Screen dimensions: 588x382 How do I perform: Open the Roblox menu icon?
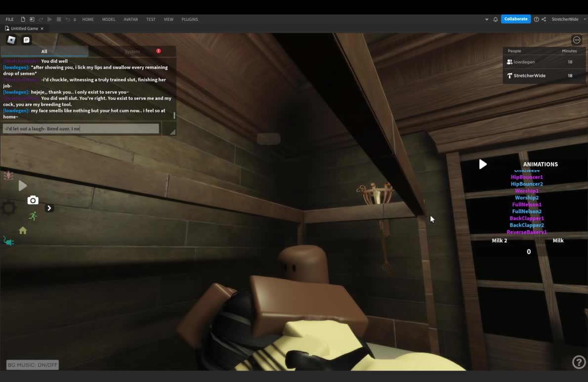click(x=11, y=40)
